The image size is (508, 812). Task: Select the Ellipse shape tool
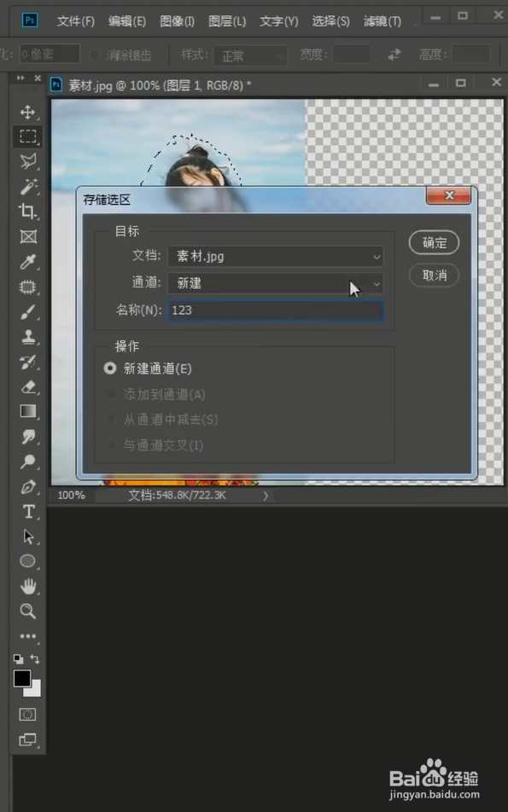click(x=27, y=561)
